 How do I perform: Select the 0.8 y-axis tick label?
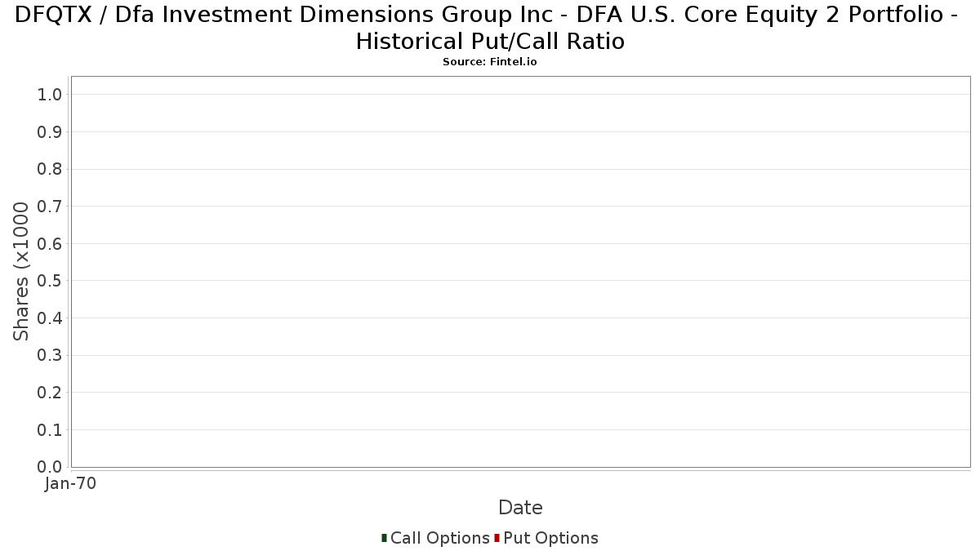(50, 169)
